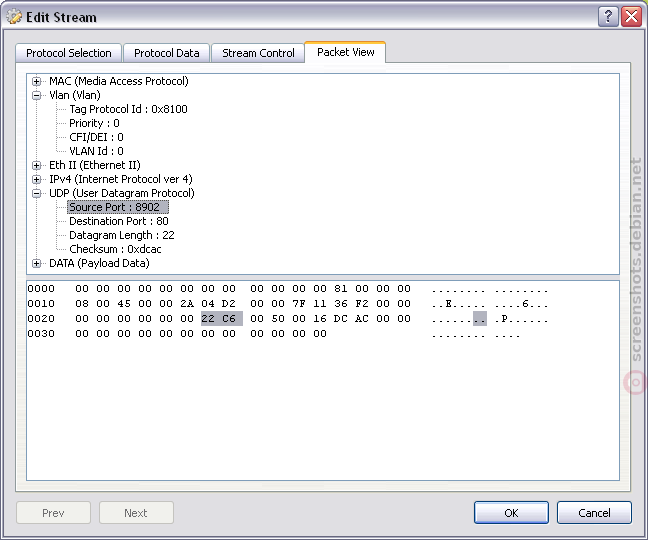Confirm with the OK button

click(511, 513)
